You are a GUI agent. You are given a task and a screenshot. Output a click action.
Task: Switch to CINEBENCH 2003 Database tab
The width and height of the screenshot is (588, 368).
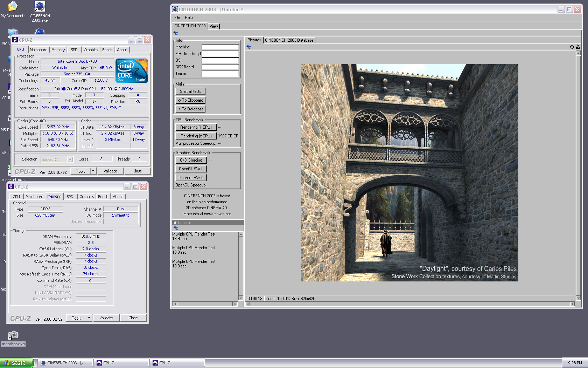click(x=289, y=40)
